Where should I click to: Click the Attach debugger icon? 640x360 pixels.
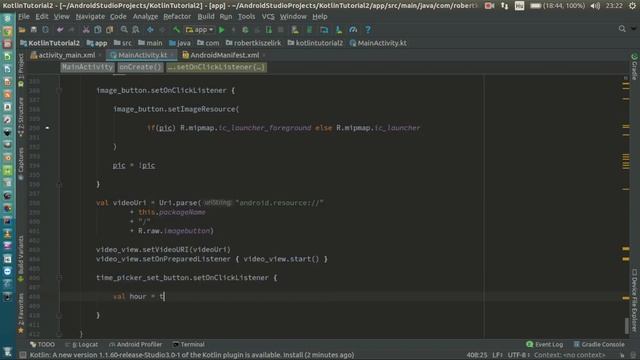click(x=269, y=30)
